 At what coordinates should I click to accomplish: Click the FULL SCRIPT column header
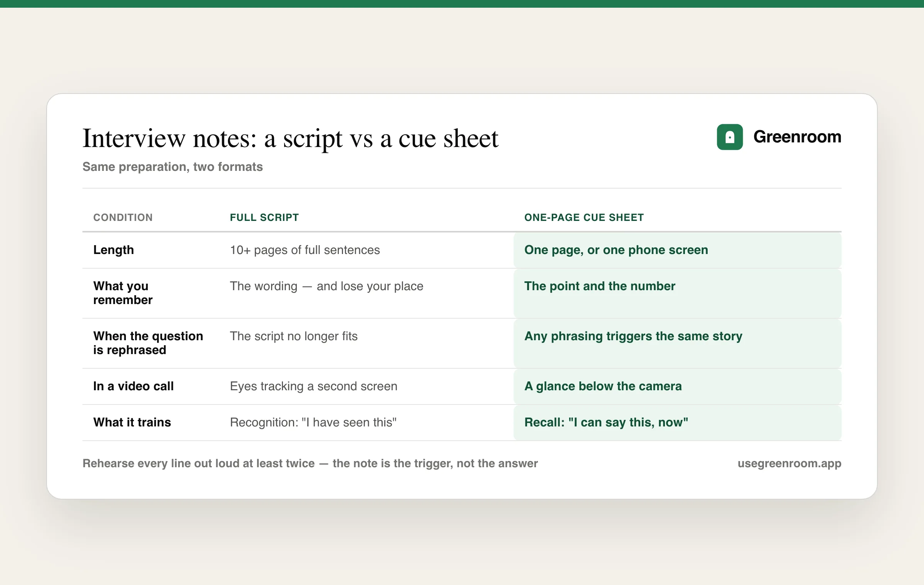pyautogui.click(x=264, y=217)
